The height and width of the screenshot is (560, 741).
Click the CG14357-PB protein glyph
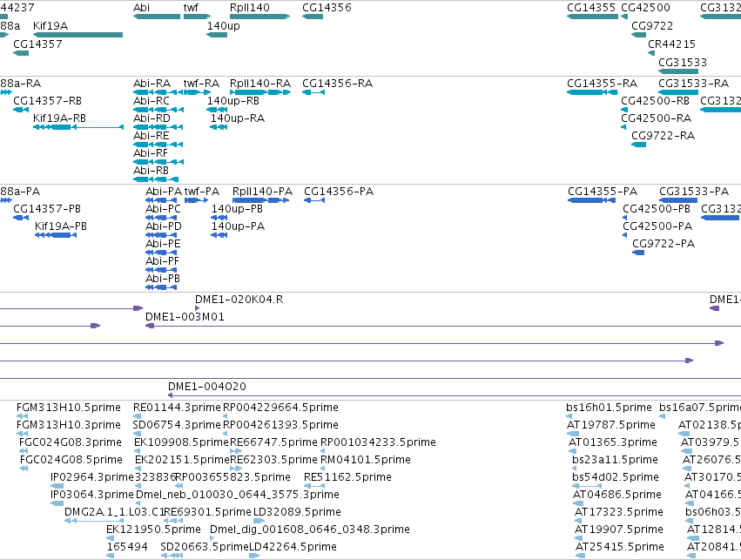pos(21,218)
